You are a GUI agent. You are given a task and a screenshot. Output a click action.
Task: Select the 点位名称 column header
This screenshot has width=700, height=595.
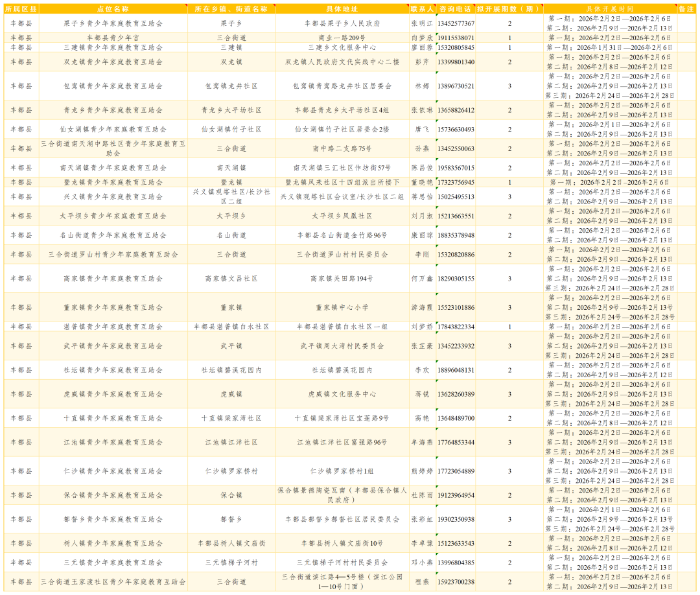pos(113,9)
